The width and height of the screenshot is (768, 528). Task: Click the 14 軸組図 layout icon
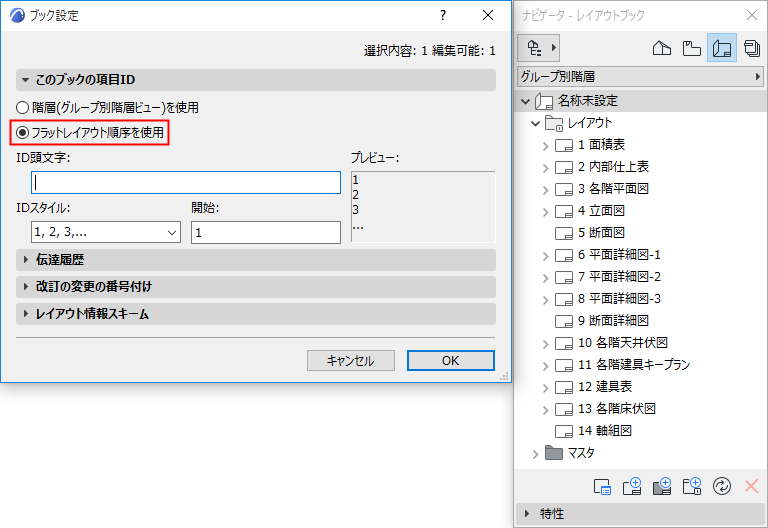564,432
